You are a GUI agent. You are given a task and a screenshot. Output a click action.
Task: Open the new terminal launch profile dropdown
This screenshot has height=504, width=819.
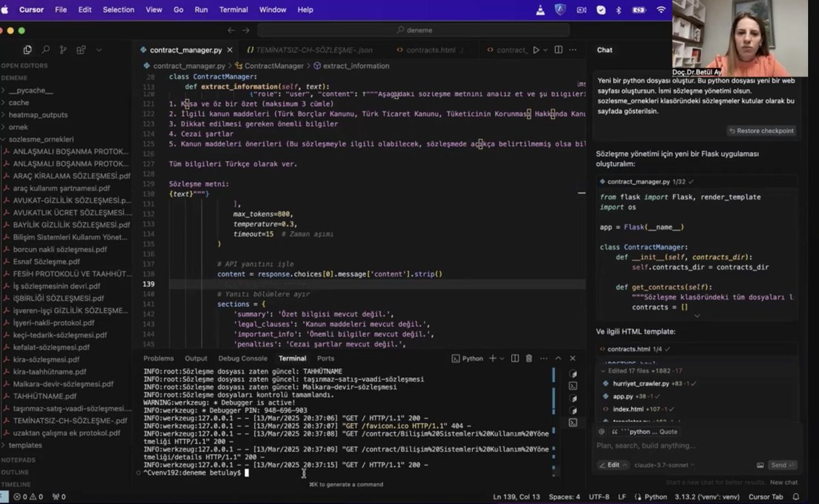point(502,358)
